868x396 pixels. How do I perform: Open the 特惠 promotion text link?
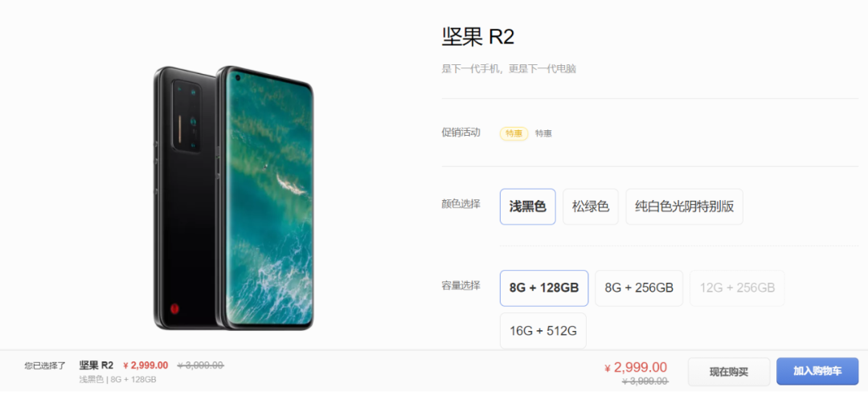pos(543,133)
